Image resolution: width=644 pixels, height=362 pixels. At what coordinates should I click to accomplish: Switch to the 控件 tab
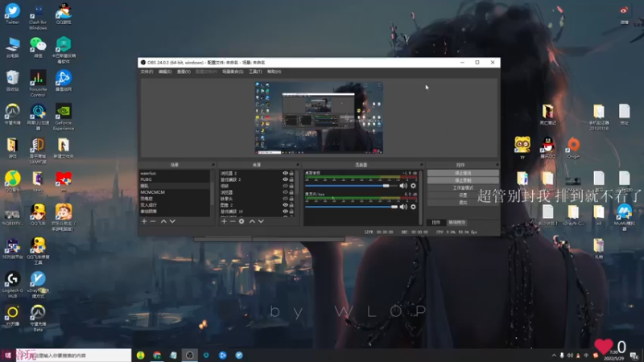tap(436, 223)
